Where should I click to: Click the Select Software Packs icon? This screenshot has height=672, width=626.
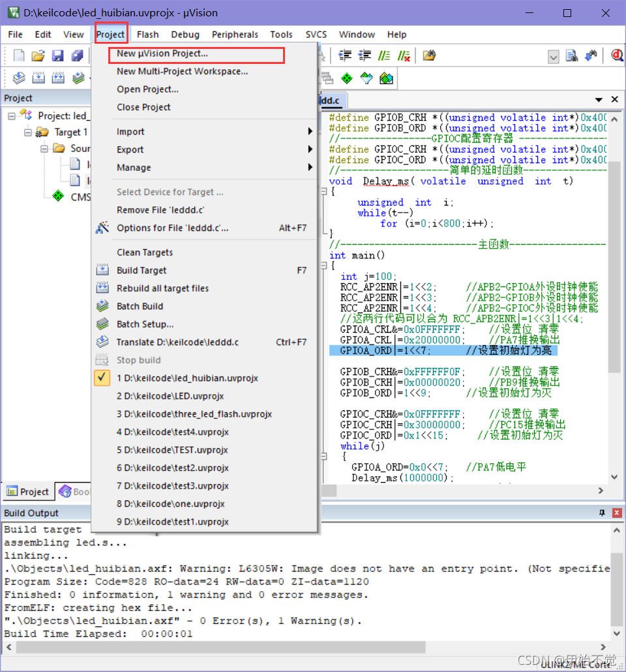[366, 78]
